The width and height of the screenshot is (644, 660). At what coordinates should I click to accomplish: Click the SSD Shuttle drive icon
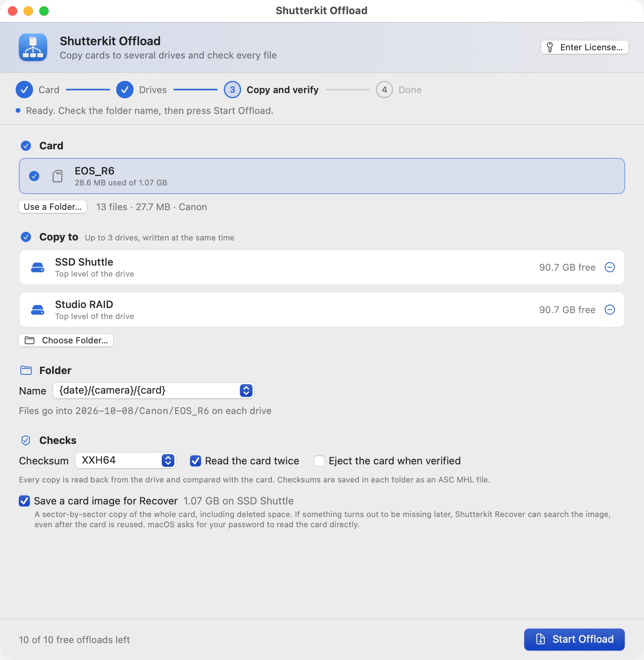pyautogui.click(x=38, y=268)
